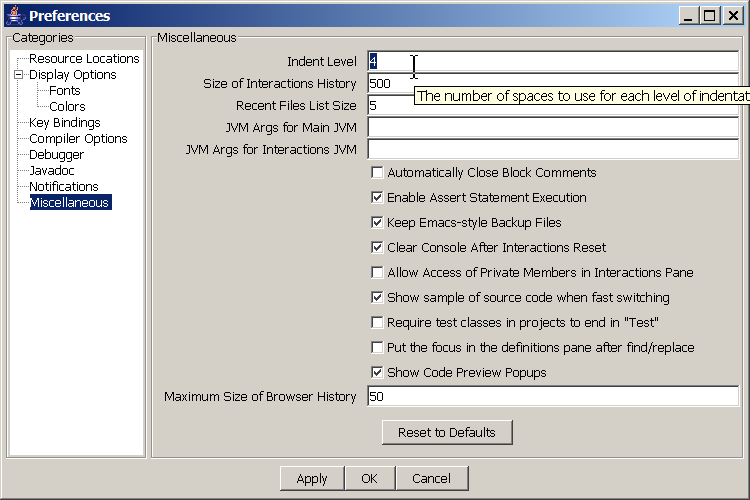This screenshot has width=750, height=500.
Task: Go to Compiler Options category
Action: click(x=78, y=139)
